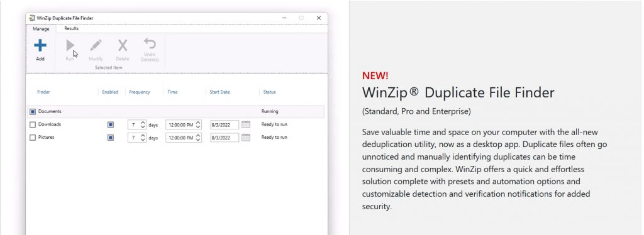Click WinZip Duplicate File Finder title icon
Viewport: 644px width, 235px height.
pyautogui.click(x=32, y=18)
